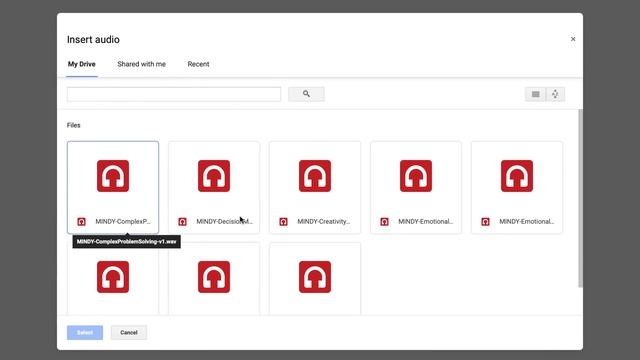Click the Cancel button
The width and height of the screenshot is (640, 360).
tap(129, 333)
